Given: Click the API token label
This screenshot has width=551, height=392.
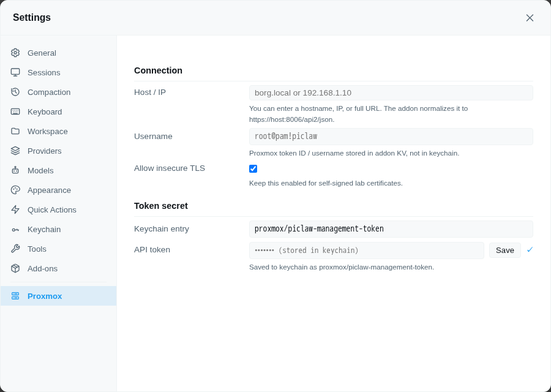Looking at the screenshot, I should [152, 249].
